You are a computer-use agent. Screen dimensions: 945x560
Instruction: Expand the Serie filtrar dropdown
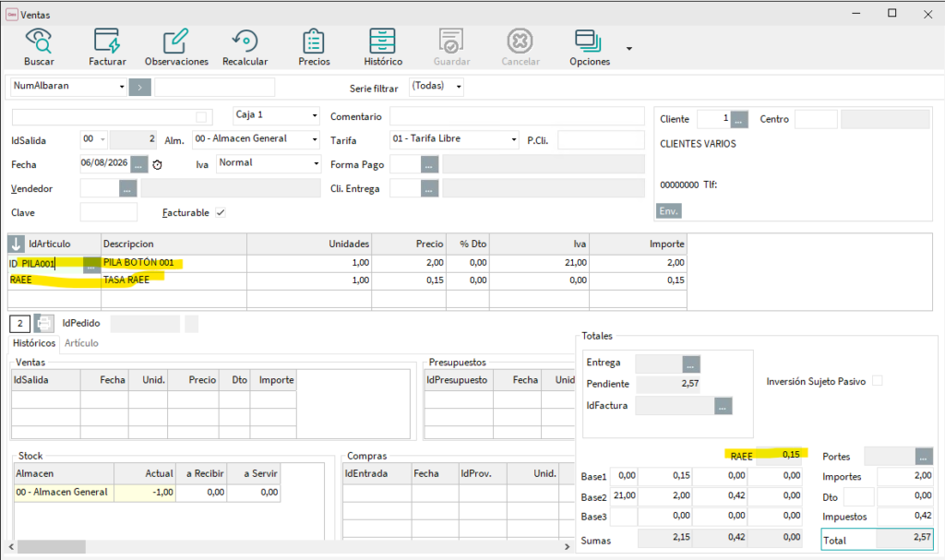point(459,87)
